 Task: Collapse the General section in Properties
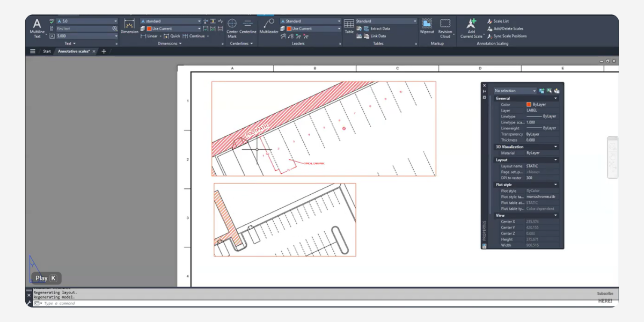(555, 99)
